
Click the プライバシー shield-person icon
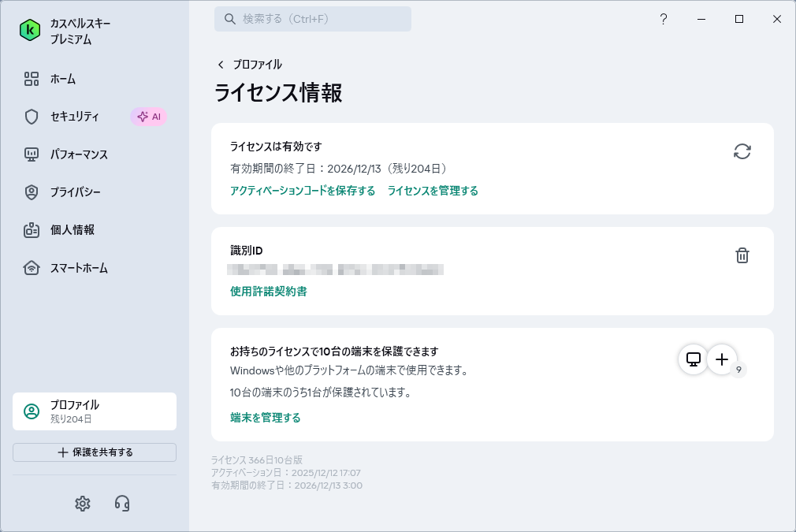(32, 192)
